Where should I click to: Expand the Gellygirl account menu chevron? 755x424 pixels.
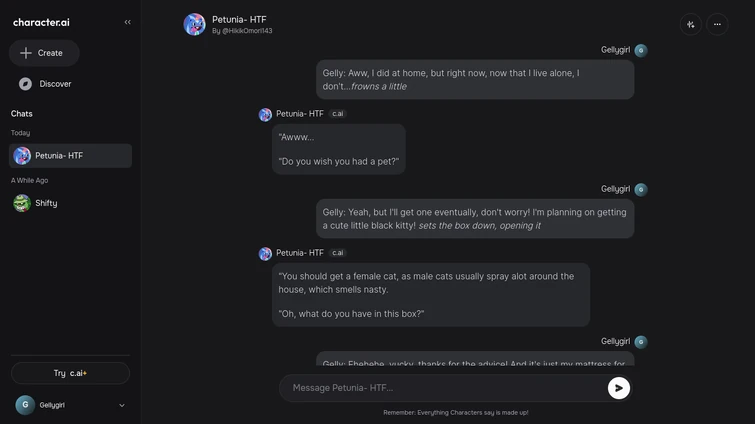[122, 405]
